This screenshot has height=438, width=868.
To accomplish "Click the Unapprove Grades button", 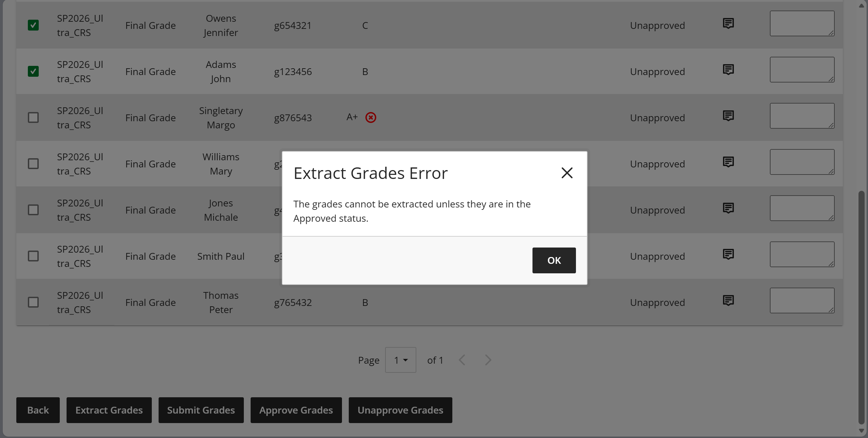I will [x=400, y=410].
